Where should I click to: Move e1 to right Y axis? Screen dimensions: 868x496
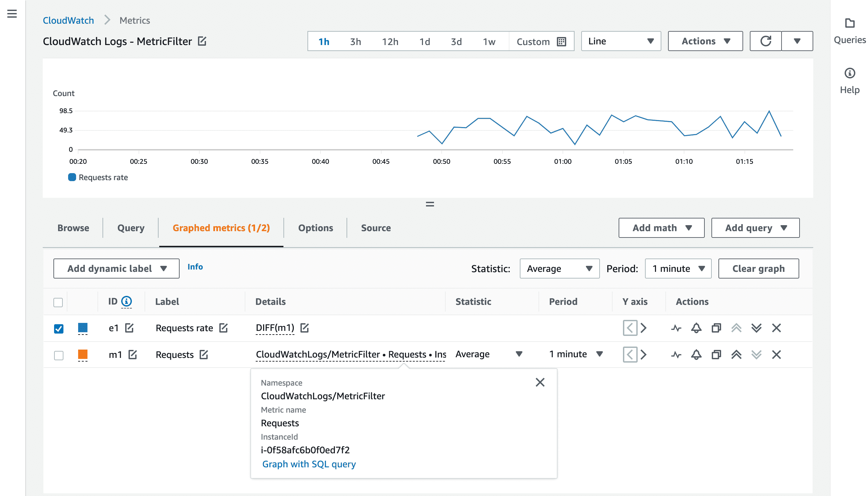(644, 328)
